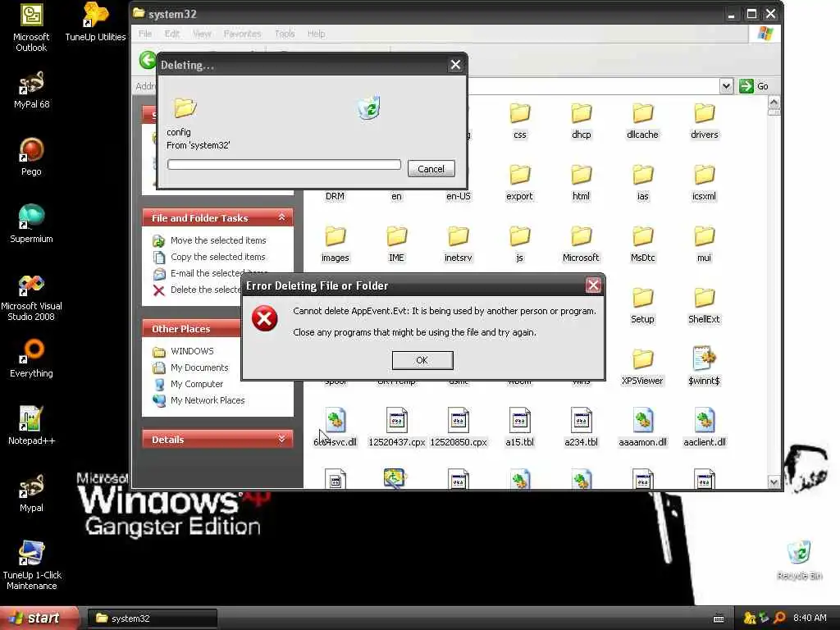
Task: Open TuneUp Utilities desktop shortcut
Action: click(95, 22)
